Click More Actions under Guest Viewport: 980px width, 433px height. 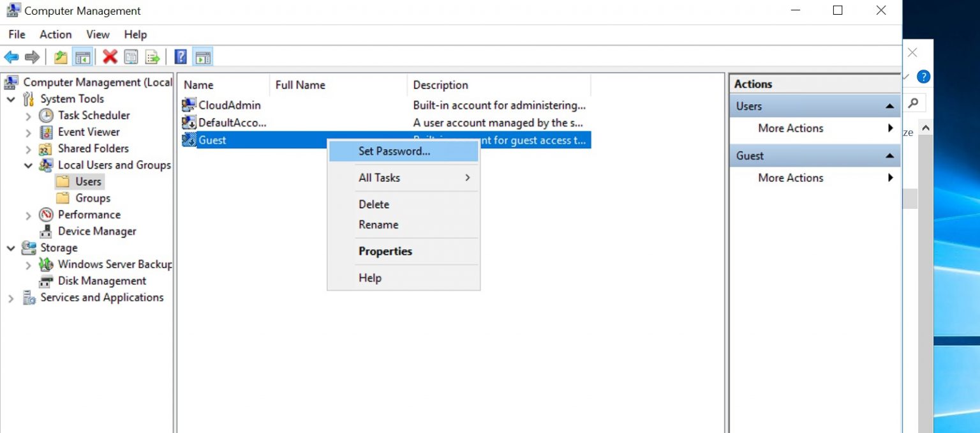(x=790, y=178)
